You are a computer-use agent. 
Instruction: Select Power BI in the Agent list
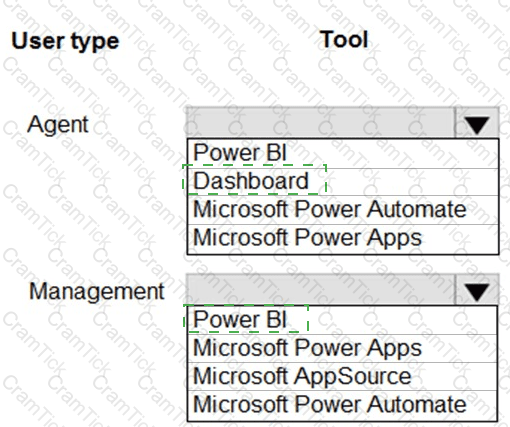click(x=343, y=153)
